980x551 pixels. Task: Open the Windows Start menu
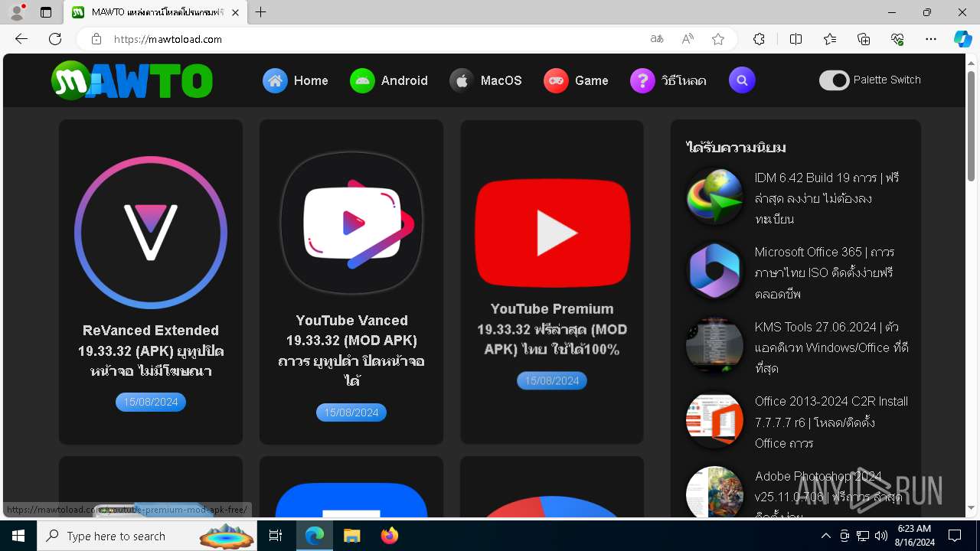point(18,536)
